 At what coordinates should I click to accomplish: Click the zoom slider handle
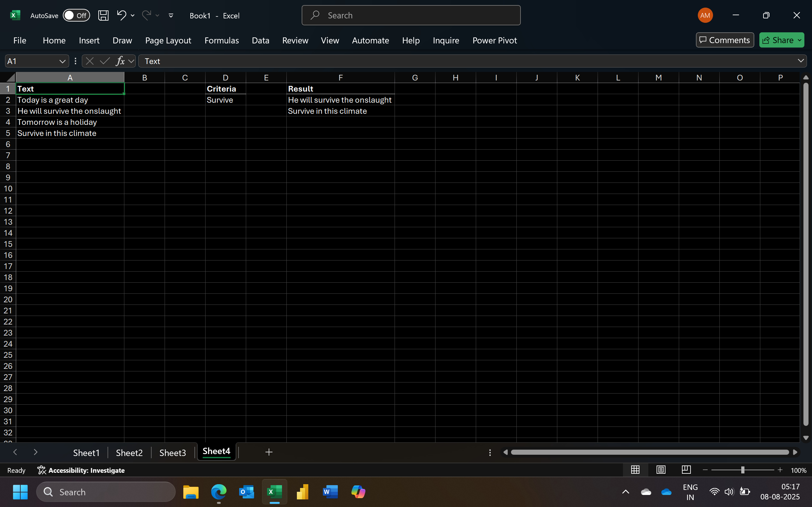pyautogui.click(x=743, y=470)
